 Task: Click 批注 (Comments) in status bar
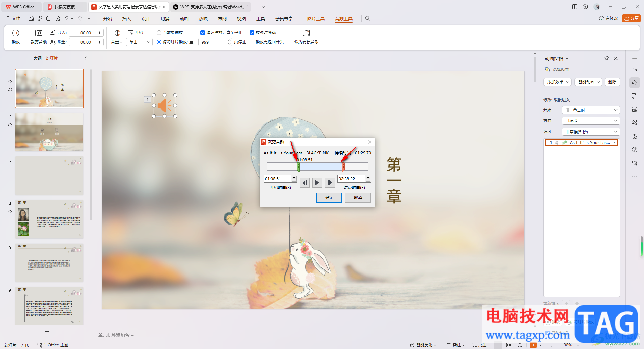[479, 345]
